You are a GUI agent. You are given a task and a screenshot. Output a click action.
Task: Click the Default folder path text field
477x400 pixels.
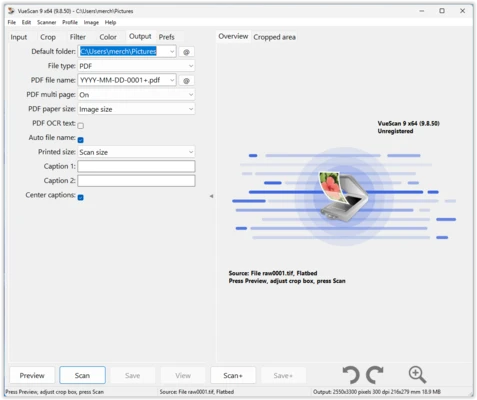click(x=123, y=51)
